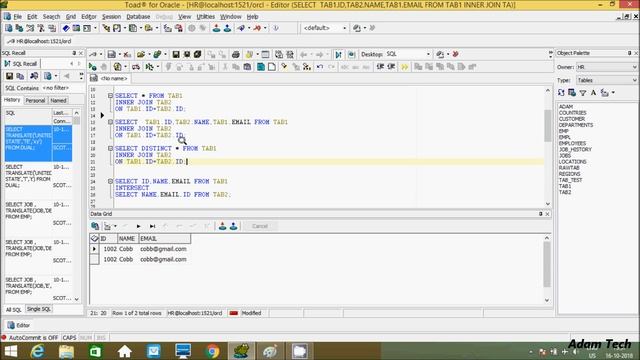Viewport: 640px width, 360px height.
Task: Select the Single SQL tab
Action: 39,309
